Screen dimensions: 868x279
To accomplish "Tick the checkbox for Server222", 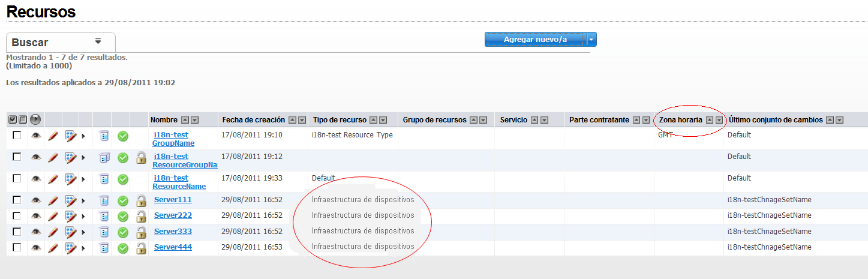I will click(x=17, y=215).
